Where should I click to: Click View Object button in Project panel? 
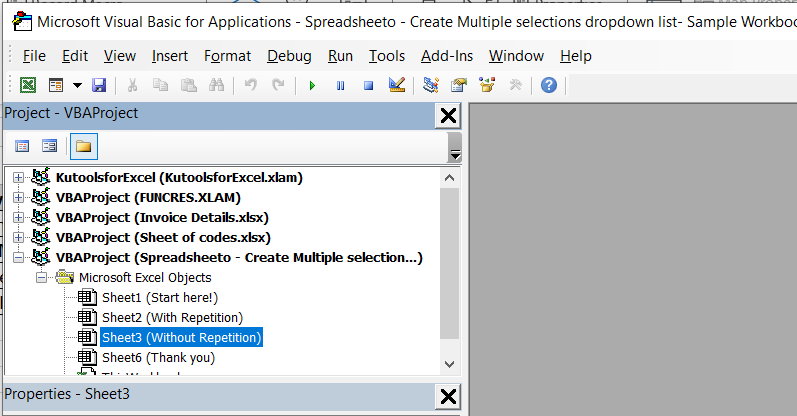pyautogui.click(x=49, y=146)
